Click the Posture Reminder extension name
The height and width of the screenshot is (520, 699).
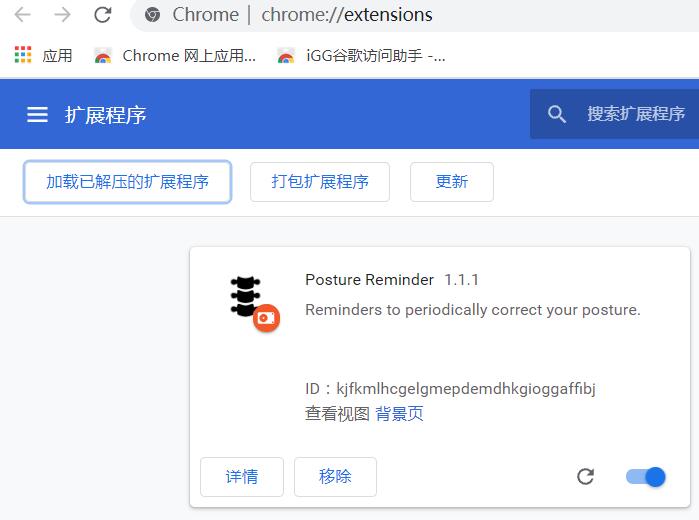tap(369, 280)
